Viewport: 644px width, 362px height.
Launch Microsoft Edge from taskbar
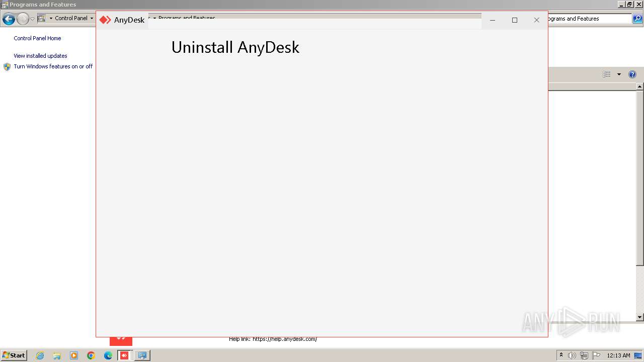[108, 355]
